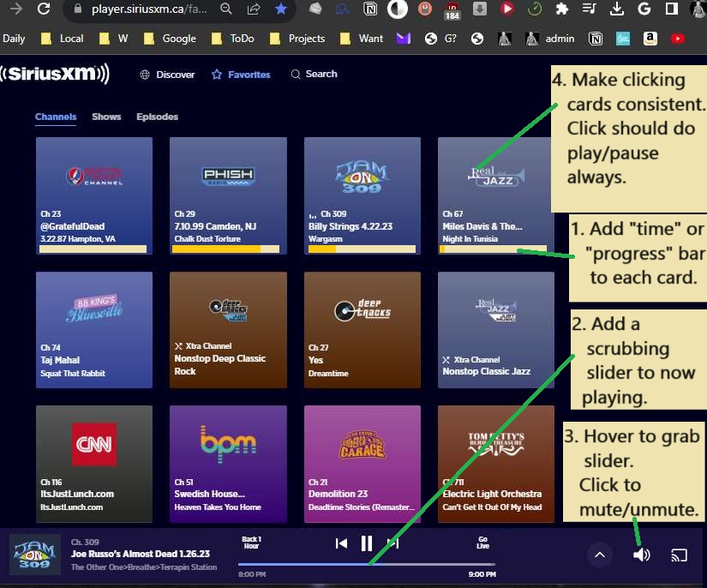Skip to previous track in player bar

(x=341, y=543)
